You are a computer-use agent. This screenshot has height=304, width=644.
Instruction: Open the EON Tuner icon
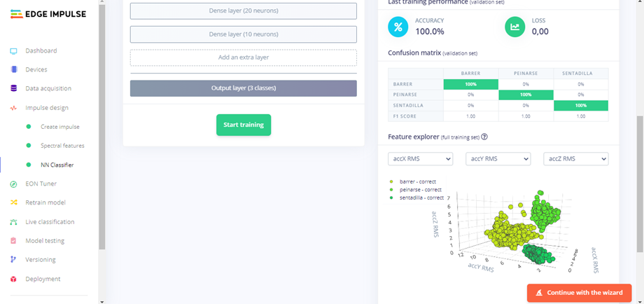click(x=13, y=184)
